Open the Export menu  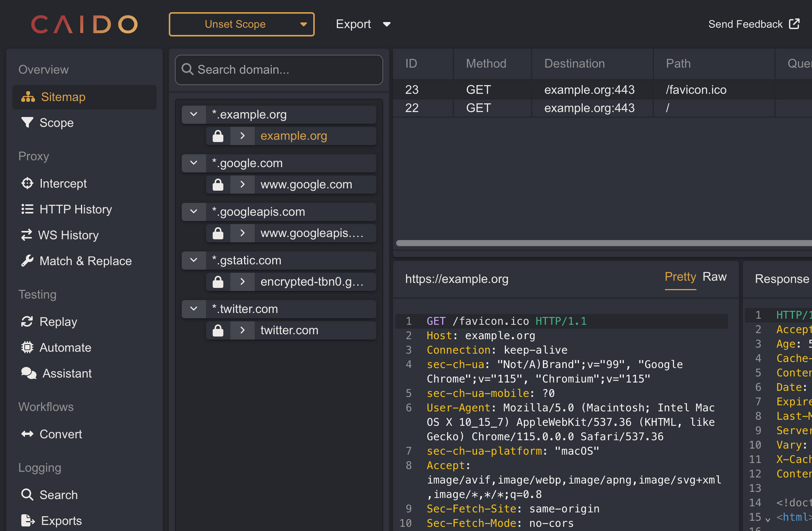point(363,24)
